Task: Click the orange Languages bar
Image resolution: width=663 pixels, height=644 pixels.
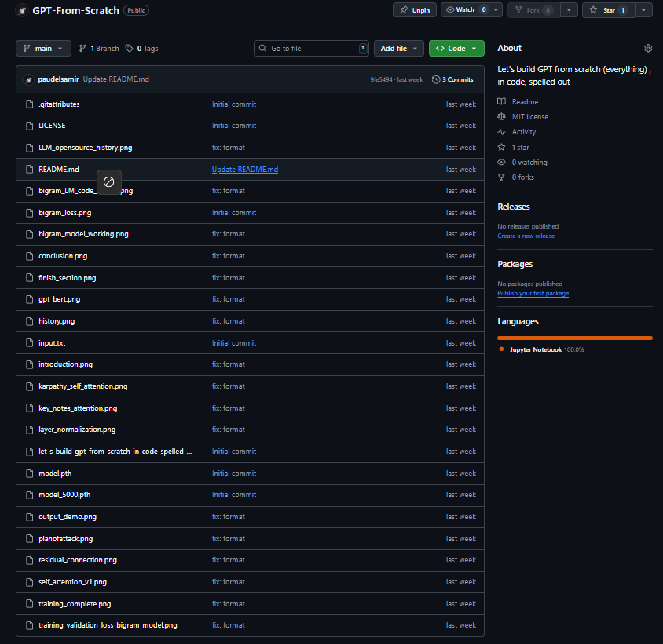Action: [574, 338]
